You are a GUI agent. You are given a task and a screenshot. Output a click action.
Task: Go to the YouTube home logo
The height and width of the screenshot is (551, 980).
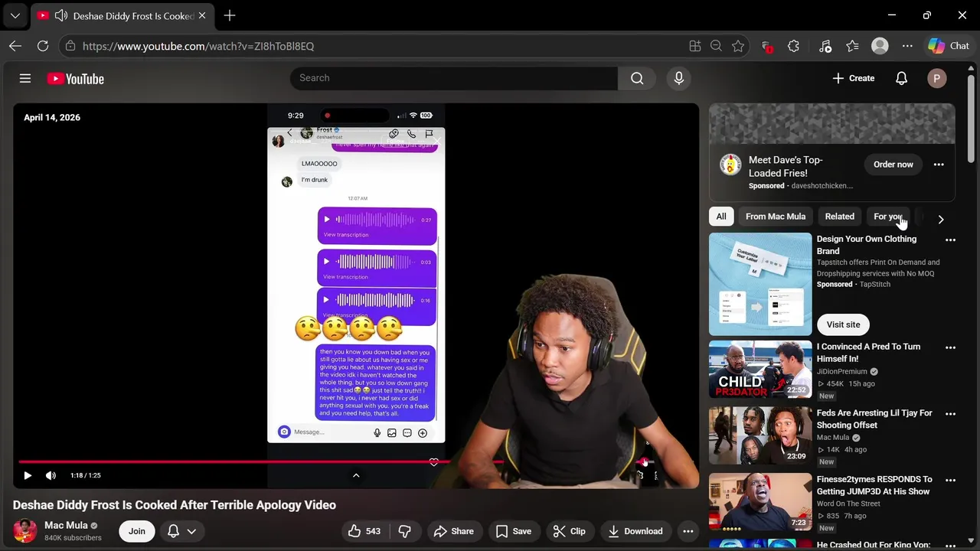tap(75, 79)
